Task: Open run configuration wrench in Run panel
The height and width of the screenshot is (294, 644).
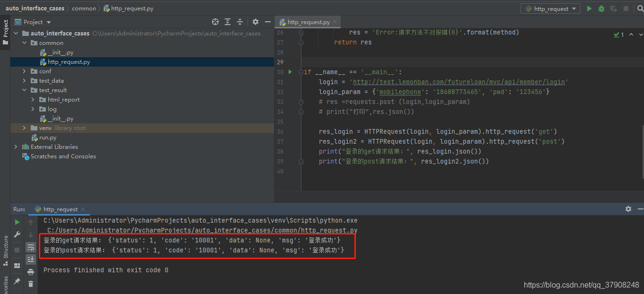Action: coord(17,234)
